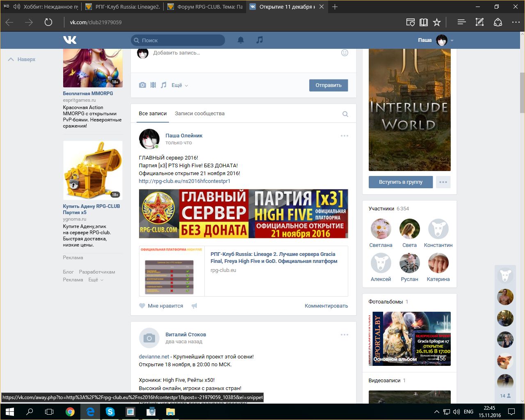Expand the Ещё attachment dropdown
Image resolution: width=525 pixels, height=420 pixels.
point(180,85)
